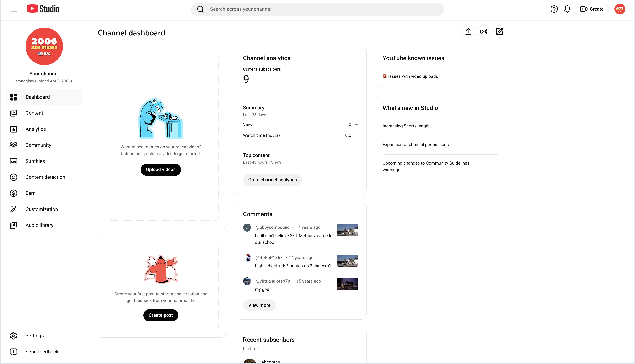The width and height of the screenshot is (635, 364).
Task: Click the Analytics bar chart icon
Action: tap(14, 129)
